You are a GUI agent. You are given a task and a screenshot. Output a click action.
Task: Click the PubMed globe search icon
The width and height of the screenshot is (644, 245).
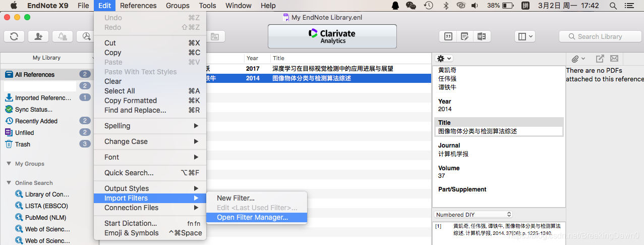tap(19, 217)
